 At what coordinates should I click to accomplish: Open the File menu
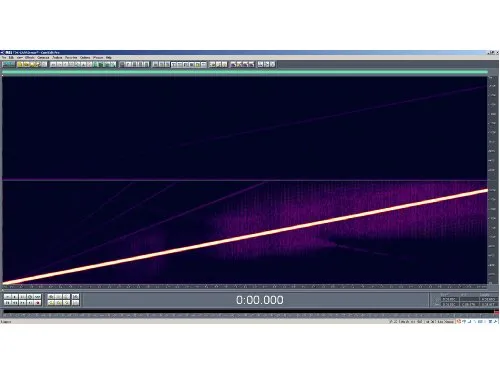click(4, 58)
